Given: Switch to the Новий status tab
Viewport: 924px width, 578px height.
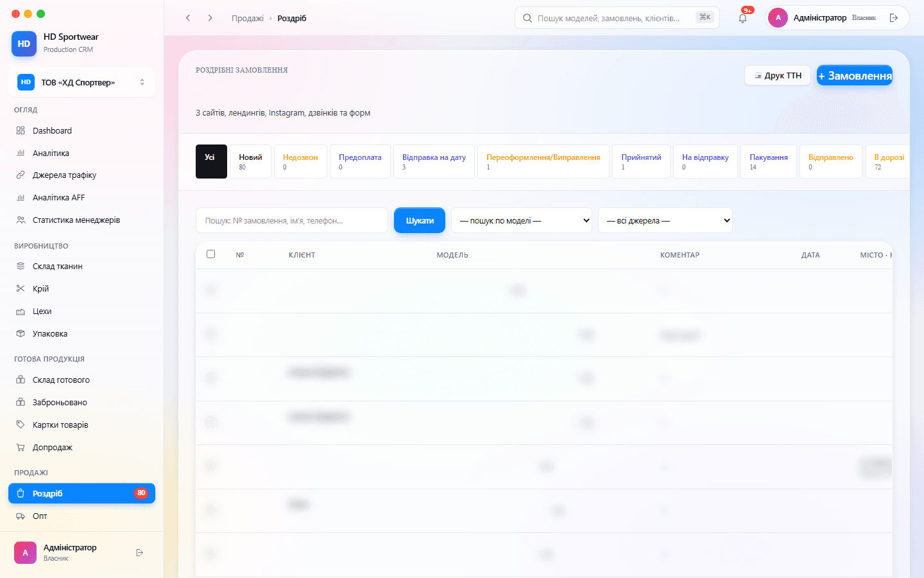Looking at the screenshot, I should tap(250, 161).
